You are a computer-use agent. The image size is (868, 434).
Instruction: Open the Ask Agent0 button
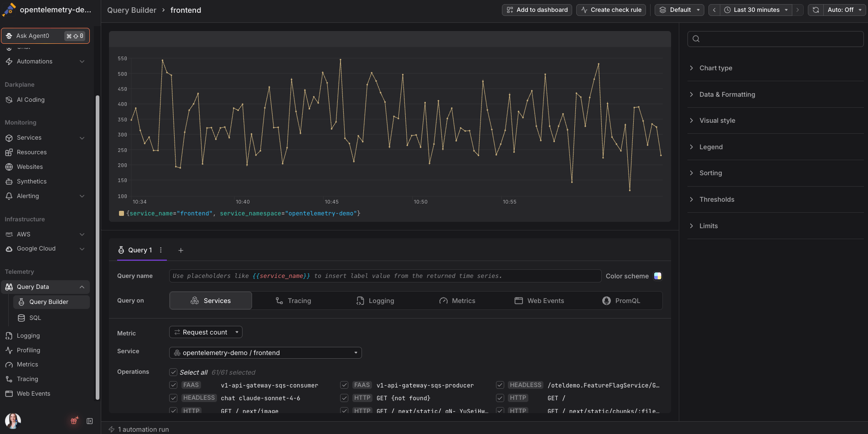click(x=45, y=36)
